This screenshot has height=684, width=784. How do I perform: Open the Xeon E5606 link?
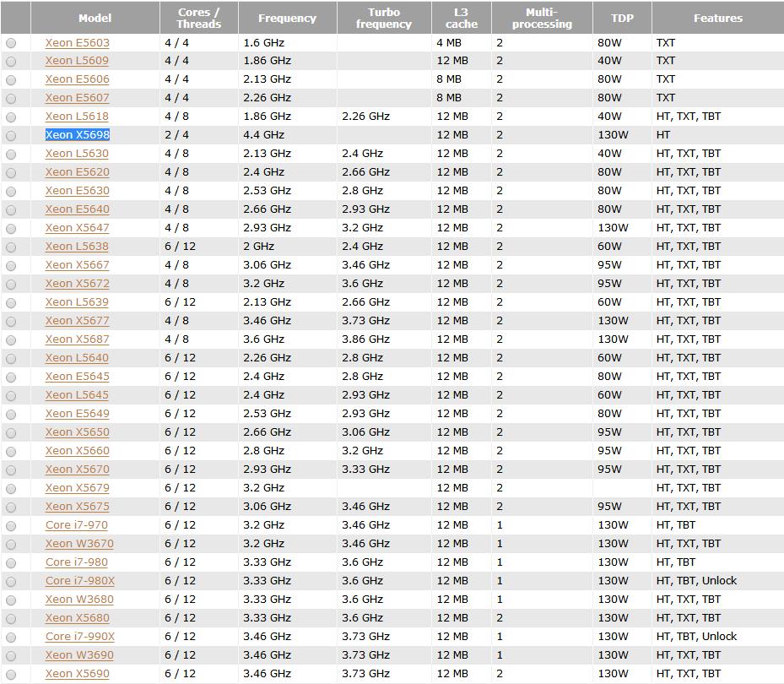click(77, 79)
